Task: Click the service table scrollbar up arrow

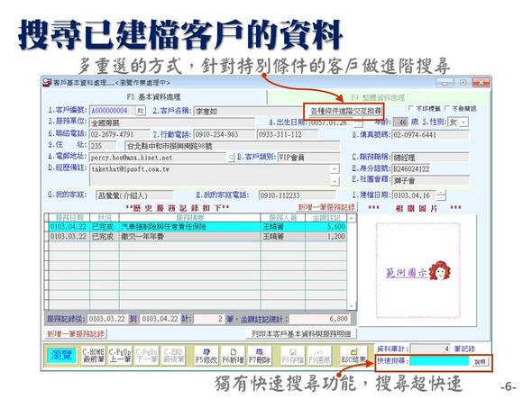Action: point(352,218)
